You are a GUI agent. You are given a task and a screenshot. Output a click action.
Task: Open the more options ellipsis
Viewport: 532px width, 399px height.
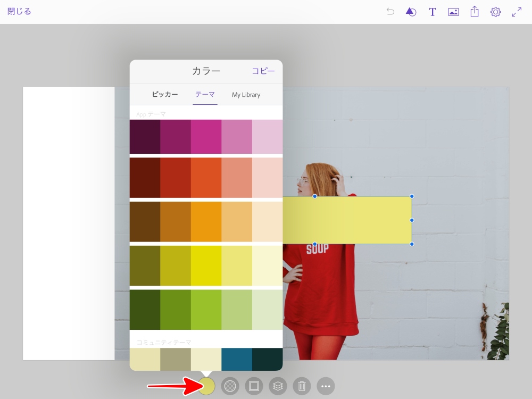[326, 386]
